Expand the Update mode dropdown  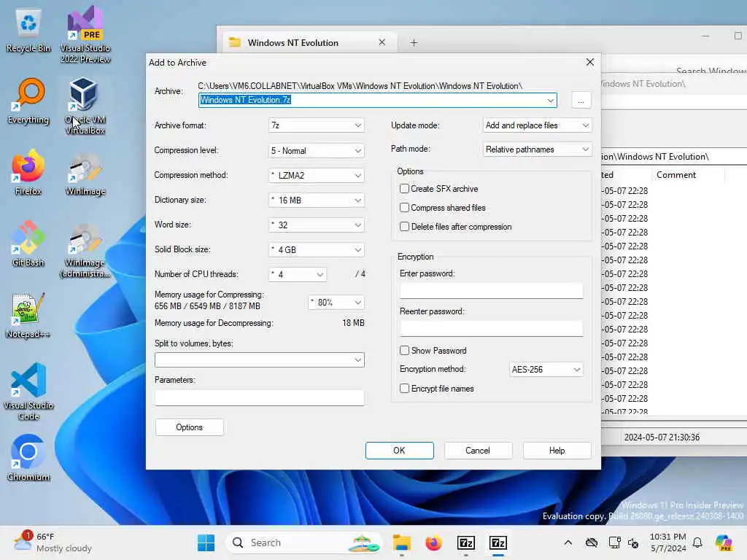538,125
